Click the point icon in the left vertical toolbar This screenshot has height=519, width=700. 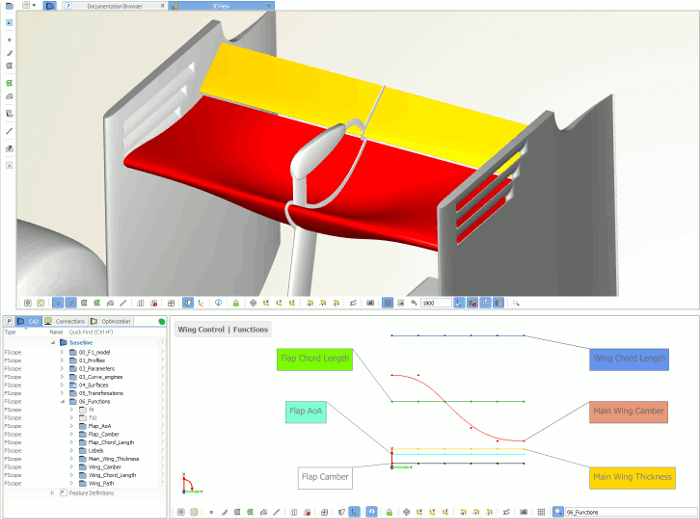point(9,40)
